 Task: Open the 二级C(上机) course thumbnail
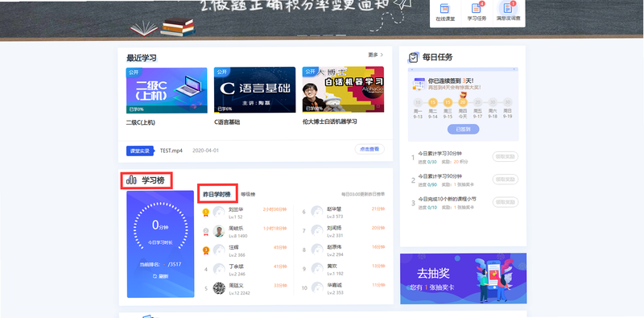tap(167, 90)
